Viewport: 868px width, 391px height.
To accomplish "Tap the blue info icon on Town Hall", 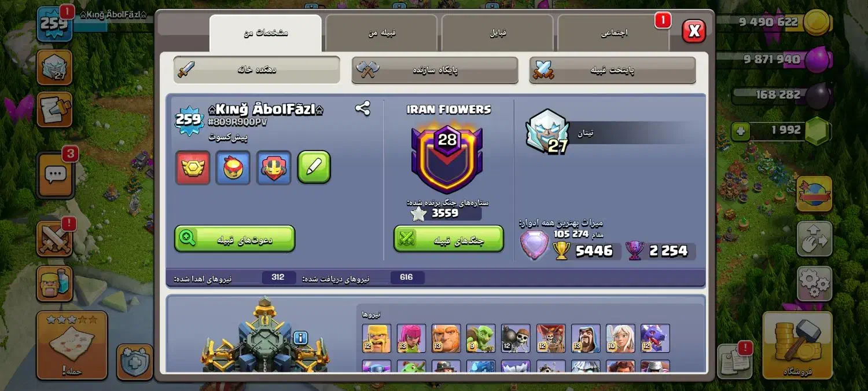I will click(300, 338).
